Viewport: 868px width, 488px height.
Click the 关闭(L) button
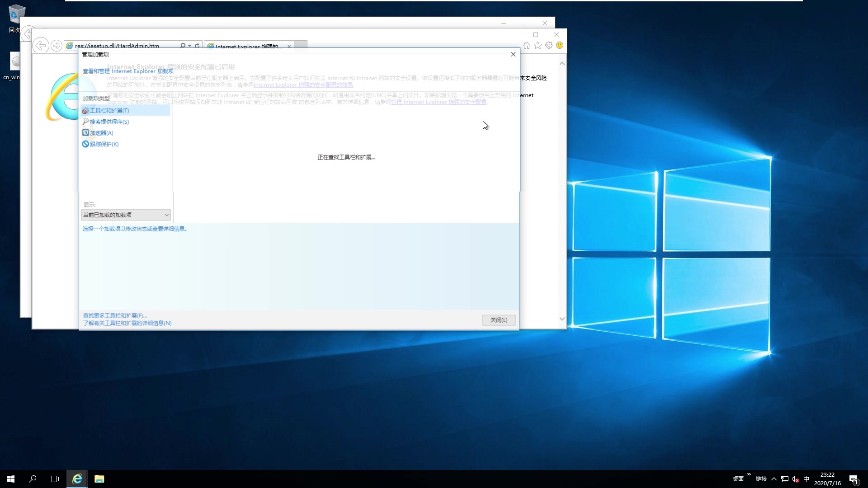pyautogui.click(x=499, y=320)
